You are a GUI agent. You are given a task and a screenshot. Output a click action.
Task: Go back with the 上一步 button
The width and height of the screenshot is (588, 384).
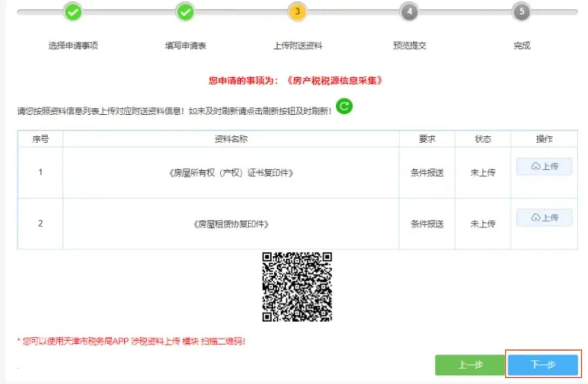coord(470,364)
